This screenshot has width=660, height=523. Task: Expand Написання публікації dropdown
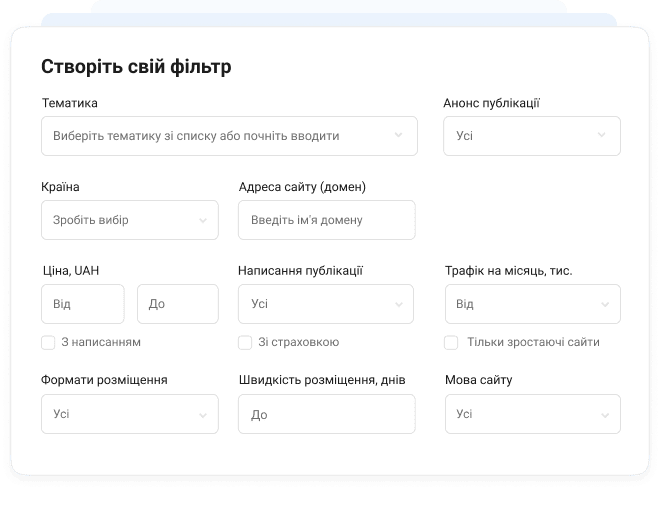point(315,304)
